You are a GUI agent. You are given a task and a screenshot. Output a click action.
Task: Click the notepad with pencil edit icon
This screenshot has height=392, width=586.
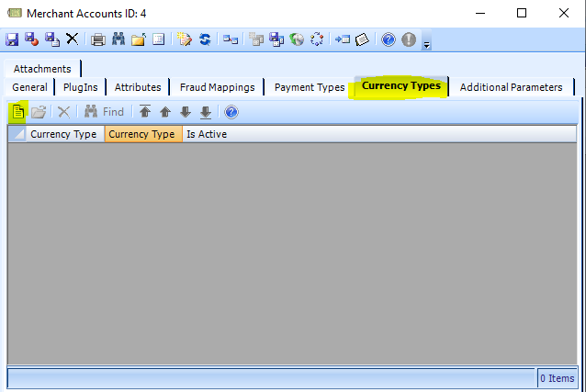185,39
